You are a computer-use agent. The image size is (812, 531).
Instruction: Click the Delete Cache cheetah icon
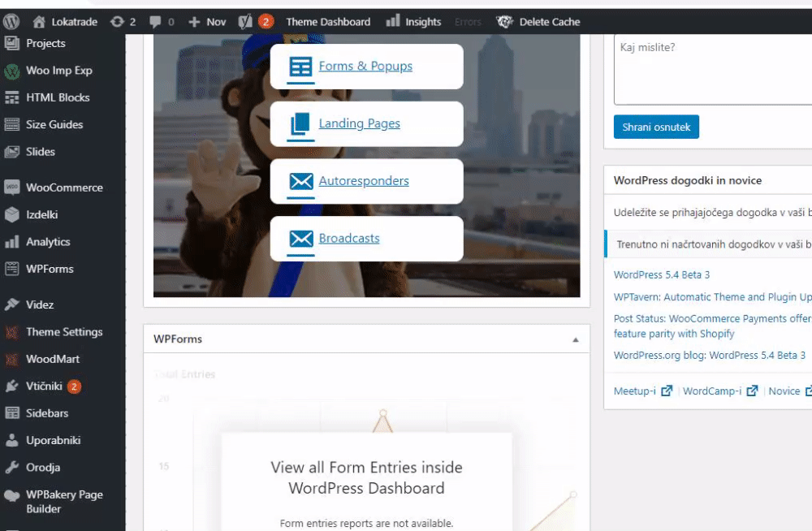(504, 22)
